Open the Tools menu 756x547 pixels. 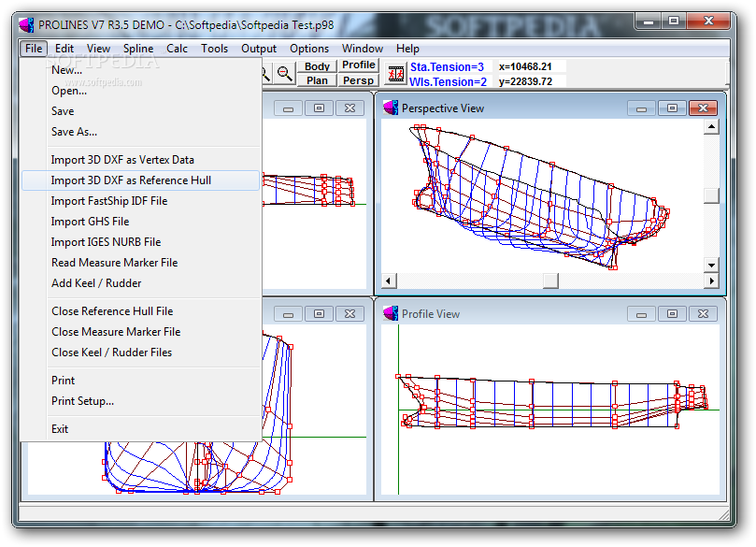coord(214,49)
